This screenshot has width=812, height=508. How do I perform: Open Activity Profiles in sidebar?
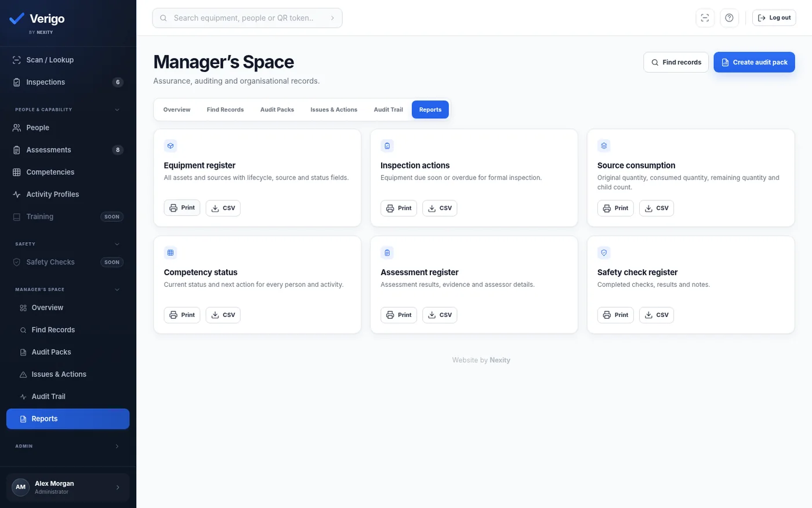click(x=68, y=194)
